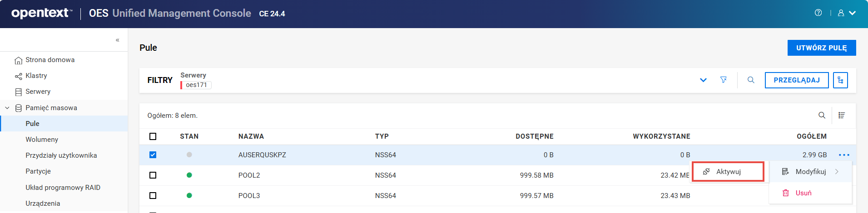The width and height of the screenshot is (868, 213).
Task: Select Aktywuj from the context menu
Action: tap(728, 172)
